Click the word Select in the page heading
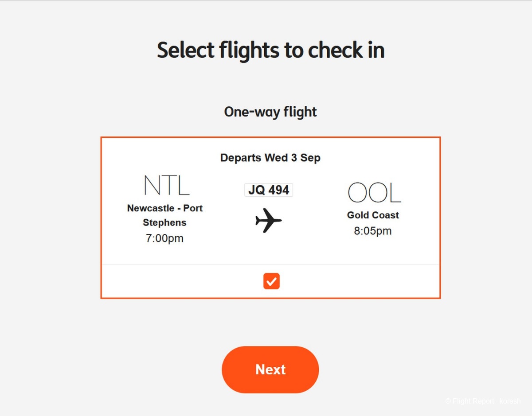This screenshot has height=416, width=532. click(186, 50)
